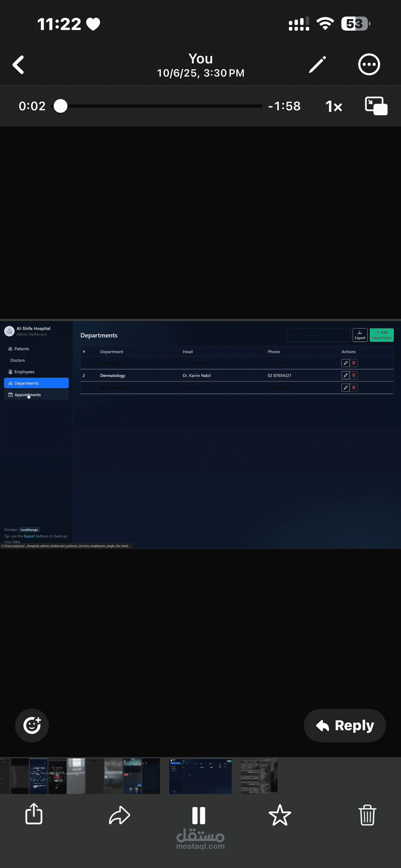Click the Department column header
Image resolution: width=401 pixels, height=868 pixels.
112,352
